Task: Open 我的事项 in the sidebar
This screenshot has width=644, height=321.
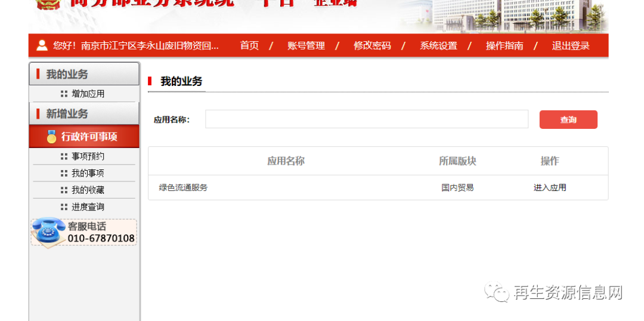Action: [88, 174]
